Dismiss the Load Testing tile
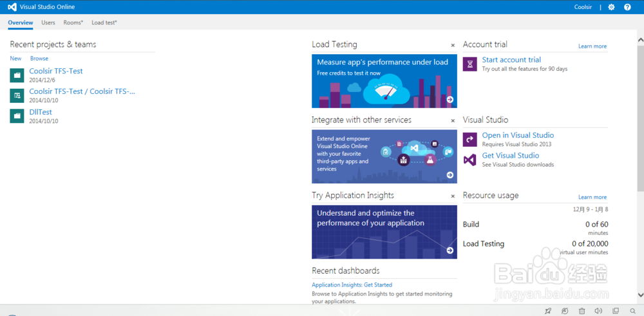The image size is (644, 316). pos(453,45)
